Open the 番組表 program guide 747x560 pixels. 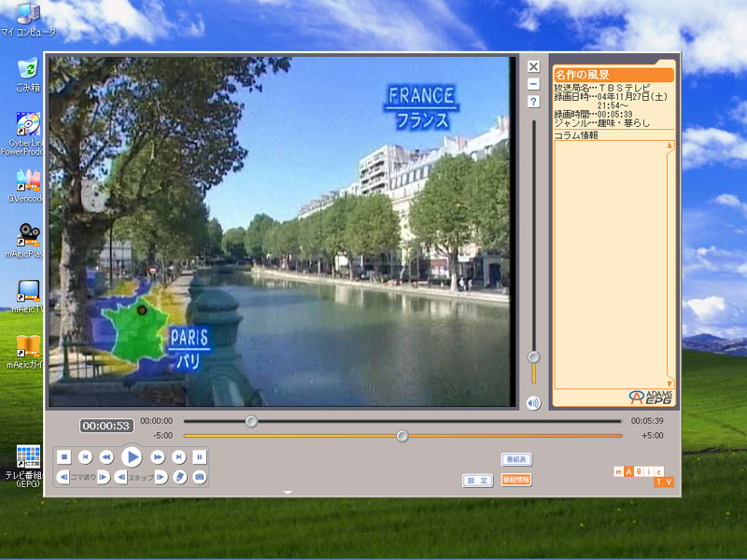click(516, 460)
